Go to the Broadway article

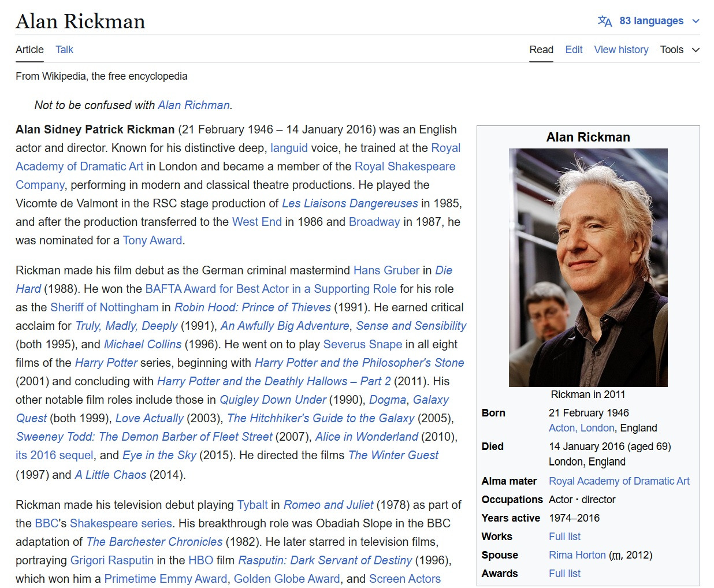[x=374, y=222]
